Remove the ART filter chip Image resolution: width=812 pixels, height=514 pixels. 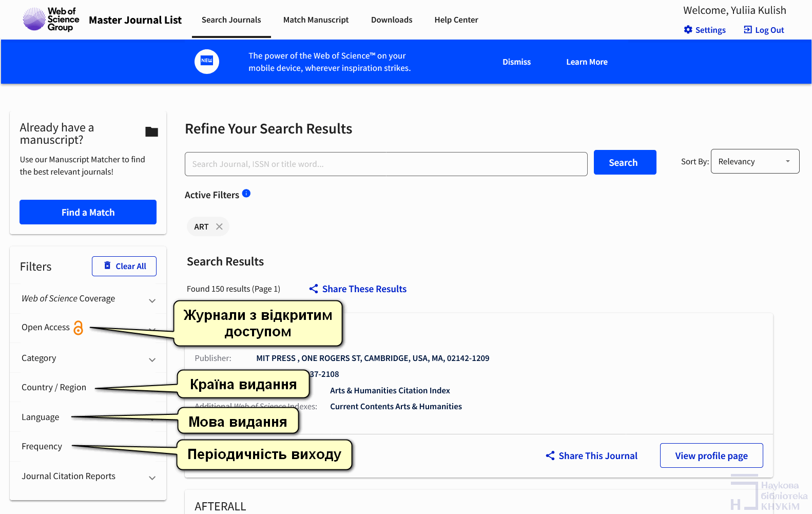[219, 226]
